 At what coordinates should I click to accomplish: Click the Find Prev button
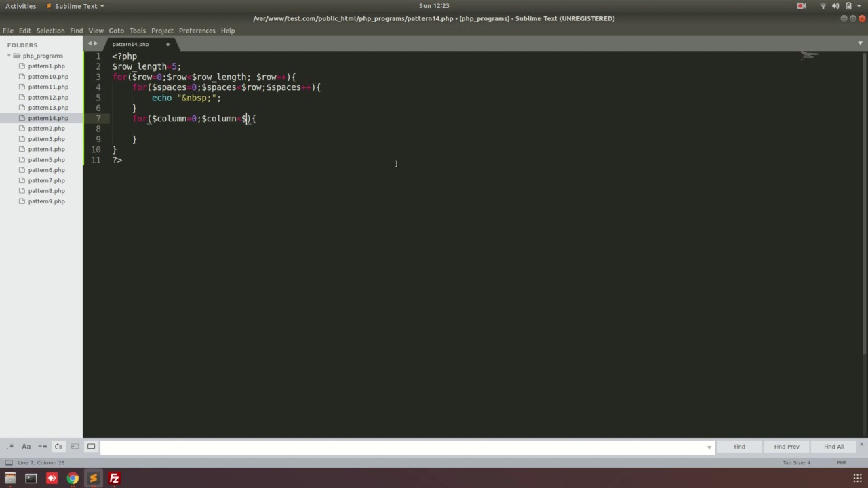(x=787, y=447)
